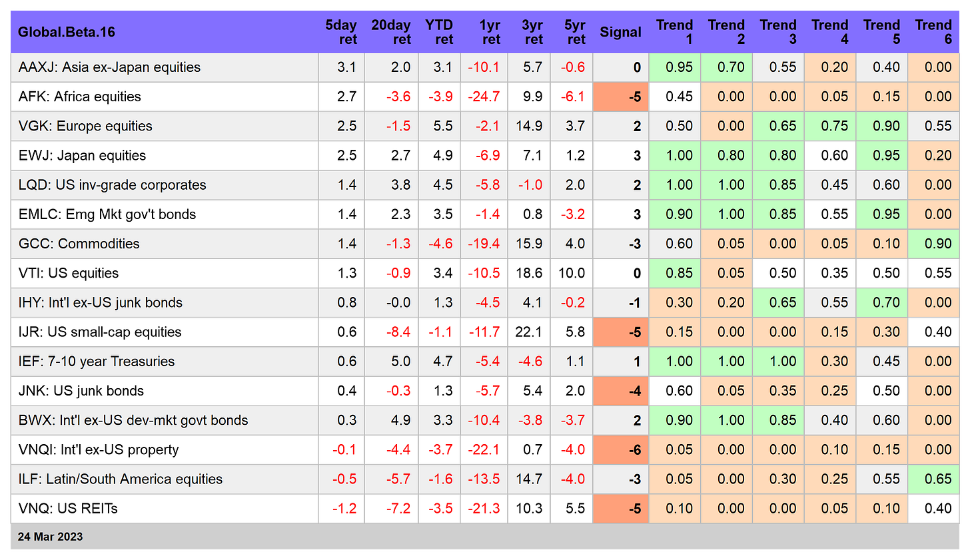
Task: Click the Signal column header
Action: pyautogui.click(x=620, y=32)
